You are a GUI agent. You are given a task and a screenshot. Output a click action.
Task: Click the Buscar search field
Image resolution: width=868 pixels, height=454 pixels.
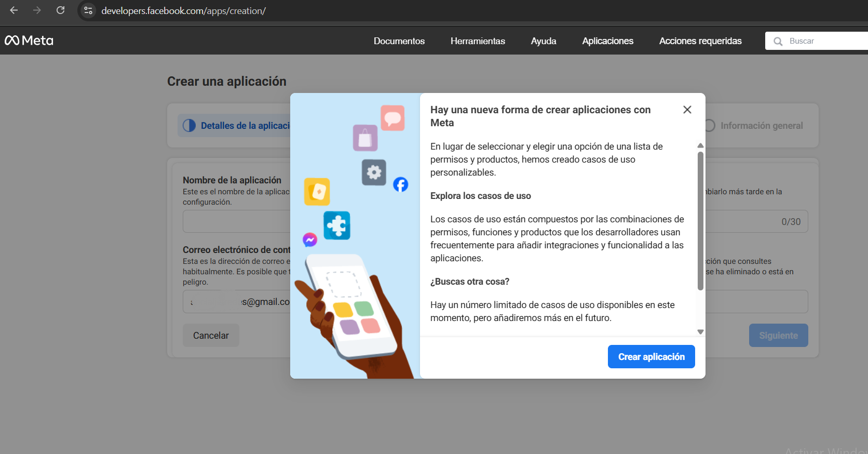click(x=825, y=41)
